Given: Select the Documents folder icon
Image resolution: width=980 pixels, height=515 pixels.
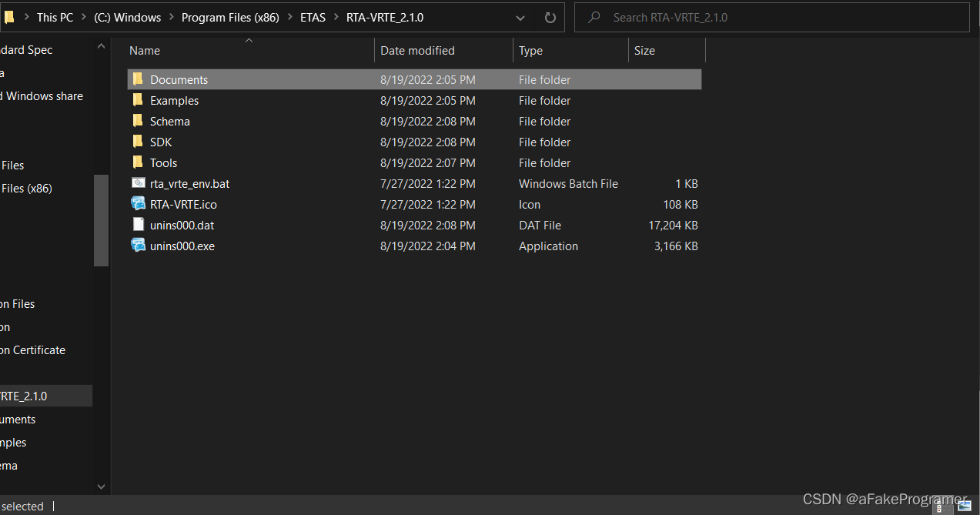Looking at the screenshot, I should 138,79.
